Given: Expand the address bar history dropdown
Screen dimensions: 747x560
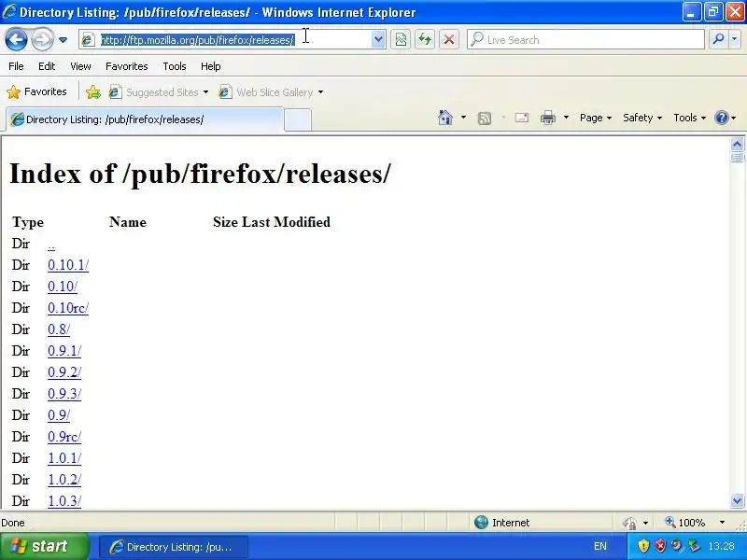Looking at the screenshot, I should (378, 40).
